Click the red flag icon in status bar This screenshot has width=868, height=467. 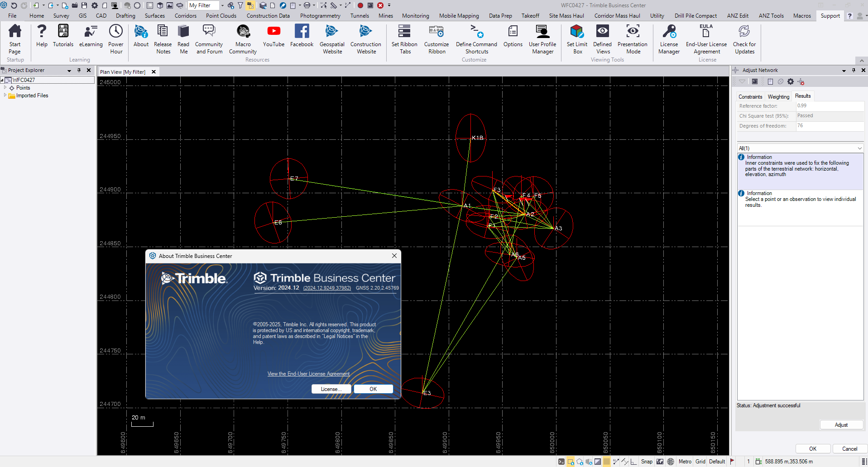pyautogui.click(x=732, y=461)
